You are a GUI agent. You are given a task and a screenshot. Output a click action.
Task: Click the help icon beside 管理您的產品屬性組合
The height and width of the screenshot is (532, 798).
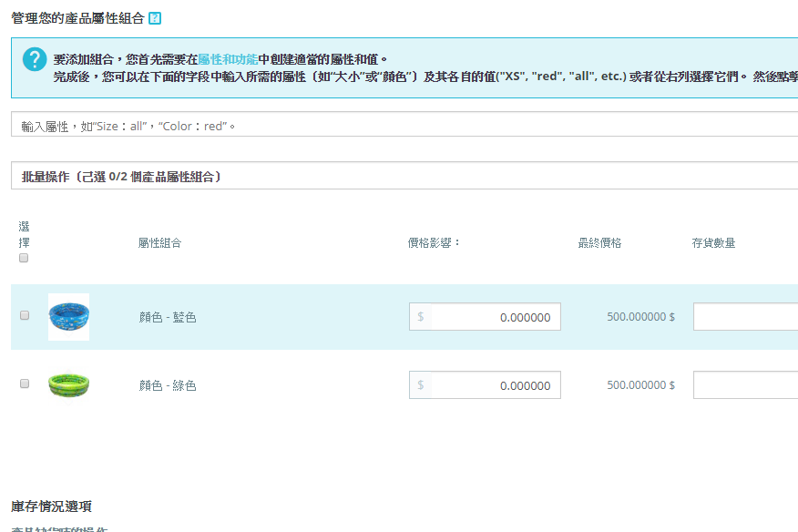pyautogui.click(x=155, y=18)
